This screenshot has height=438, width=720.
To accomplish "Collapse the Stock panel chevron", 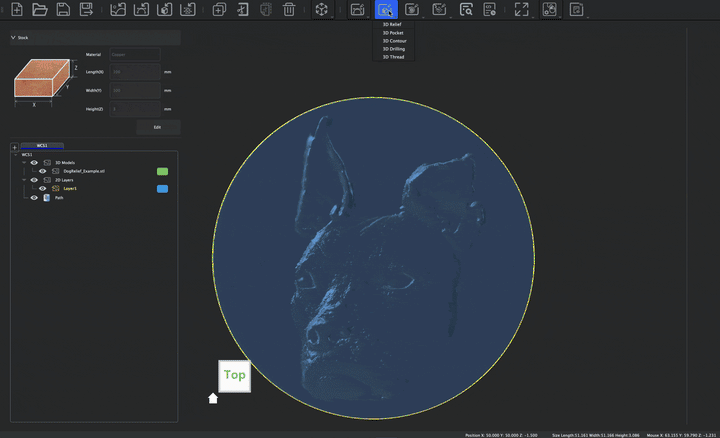I will pyautogui.click(x=13, y=38).
